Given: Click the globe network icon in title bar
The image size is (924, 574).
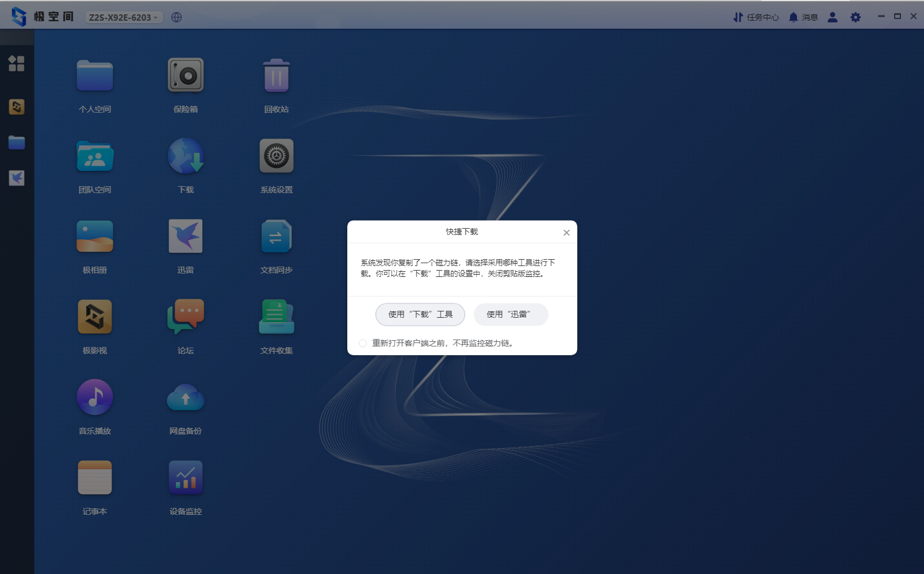Looking at the screenshot, I should coord(177,17).
